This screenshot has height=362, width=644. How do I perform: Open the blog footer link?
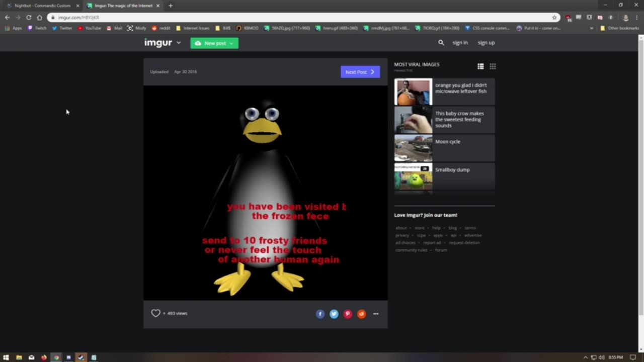[x=453, y=228]
